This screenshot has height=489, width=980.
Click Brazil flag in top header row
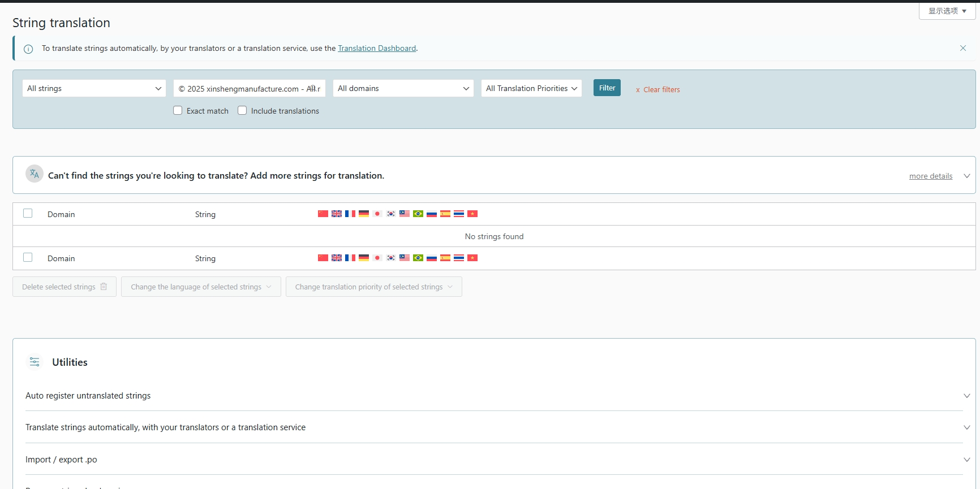point(418,214)
